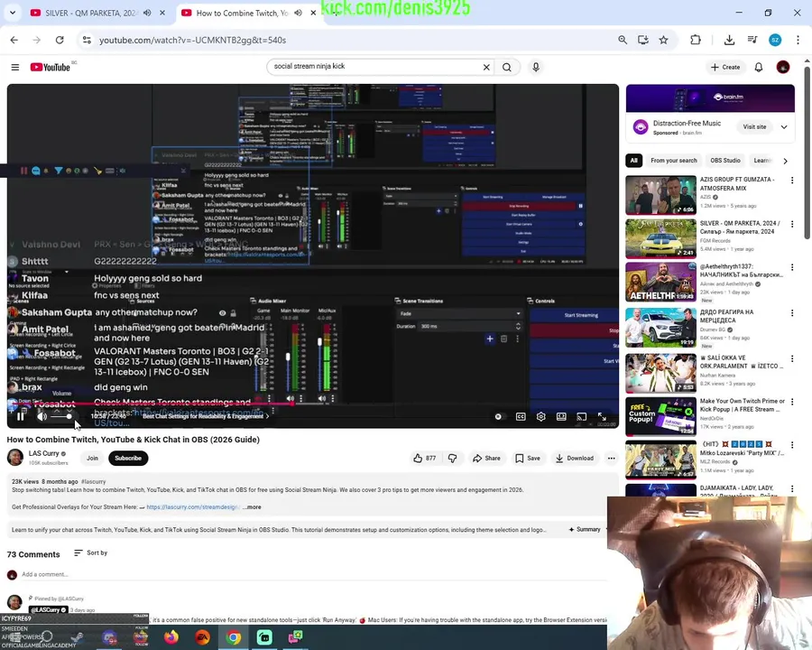Reload the page
812x650 pixels.
(x=60, y=40)
